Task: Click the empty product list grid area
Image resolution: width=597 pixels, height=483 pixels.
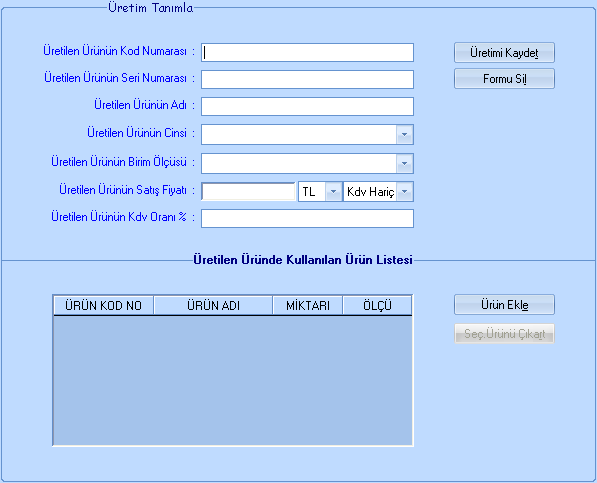Action: tap(233, 380)
